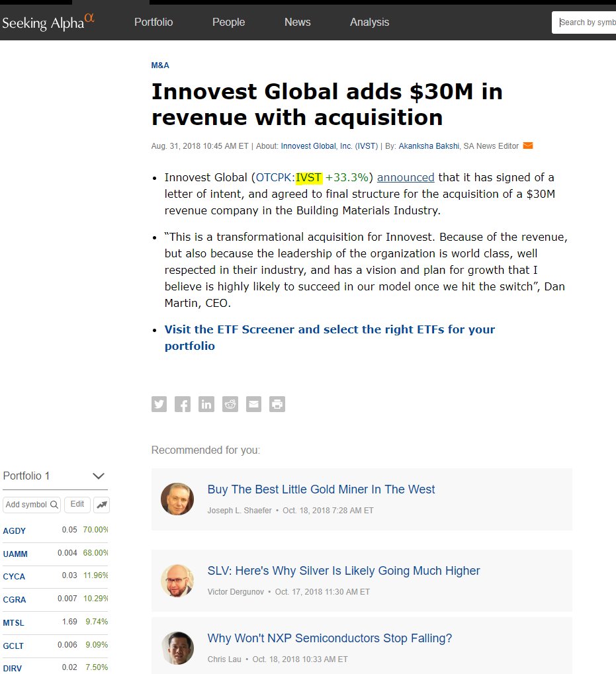The width and height of the screenshot is (616, 674).
Task: Email this article via envelope share icon
Action: 253,404
